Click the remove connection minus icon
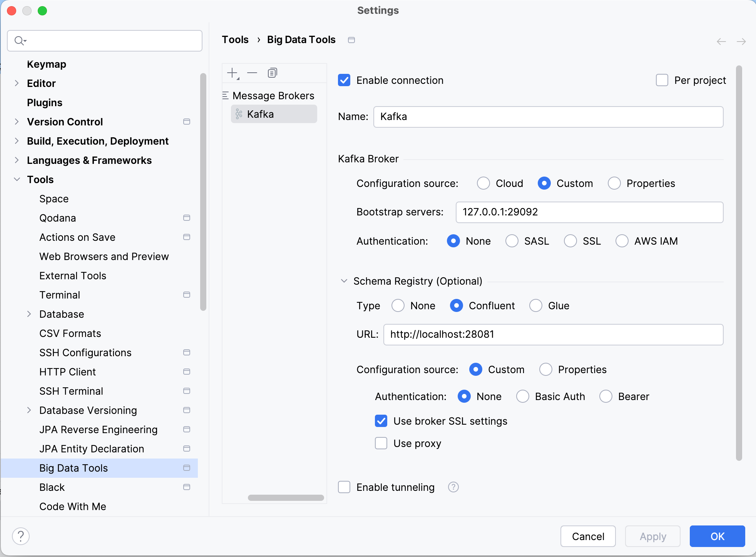This screenshot has height=557, width=756. point(252,73)
